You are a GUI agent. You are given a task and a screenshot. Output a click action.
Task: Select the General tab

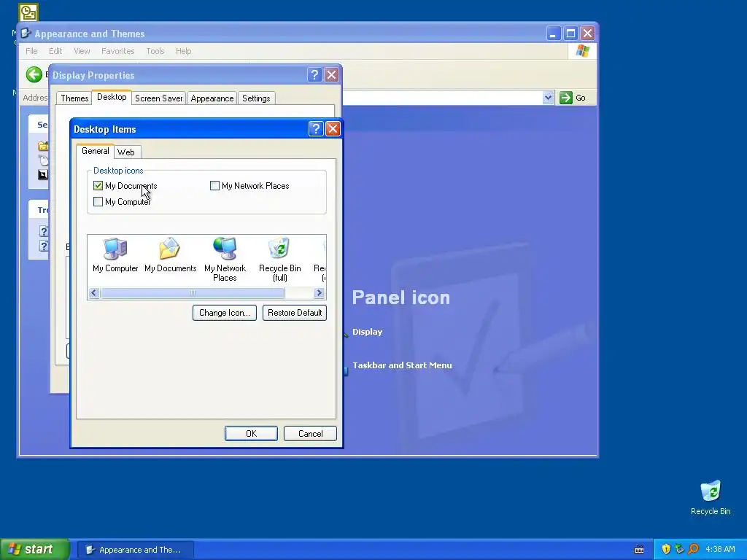pos(96,151)
